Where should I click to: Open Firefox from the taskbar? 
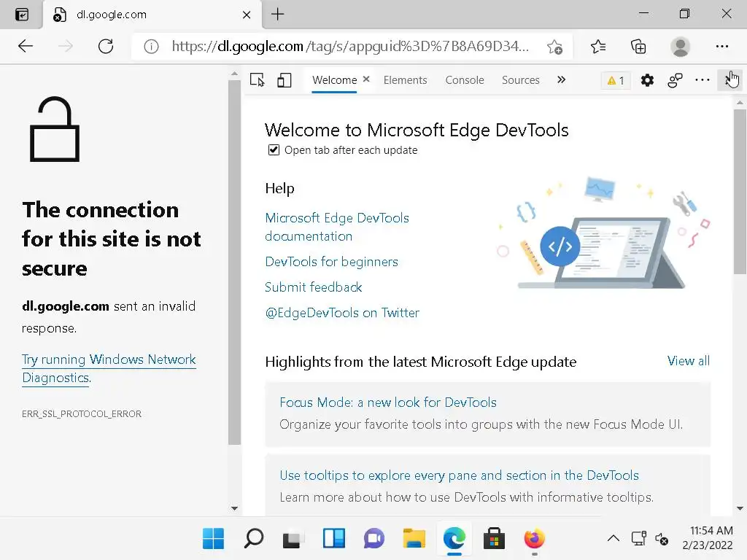(535, 539)
